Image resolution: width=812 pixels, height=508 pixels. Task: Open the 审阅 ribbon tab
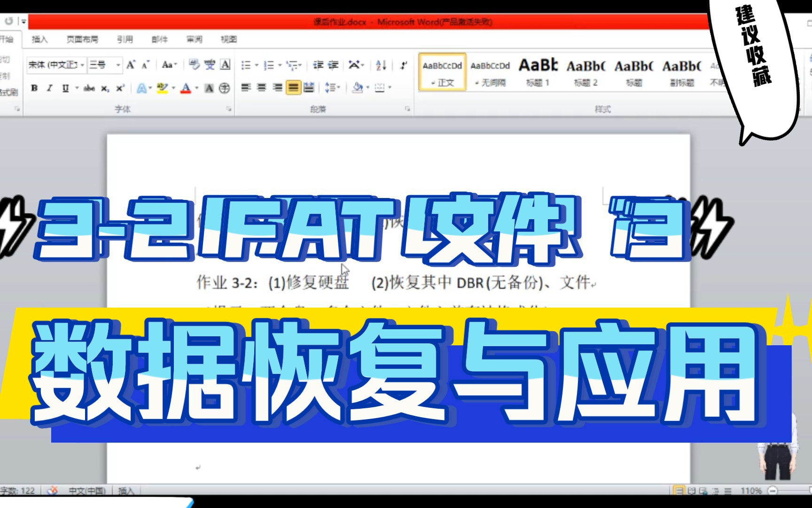tap(194, 39)
